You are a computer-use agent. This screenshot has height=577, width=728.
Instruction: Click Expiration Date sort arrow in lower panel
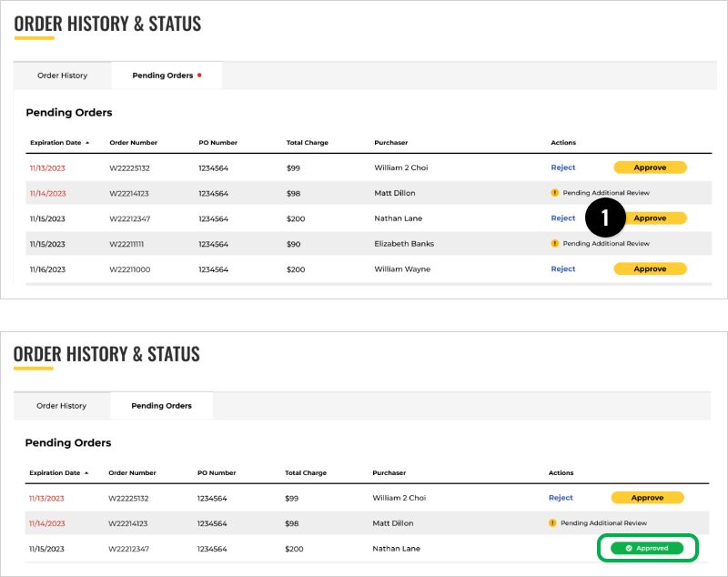pos(86,473)
